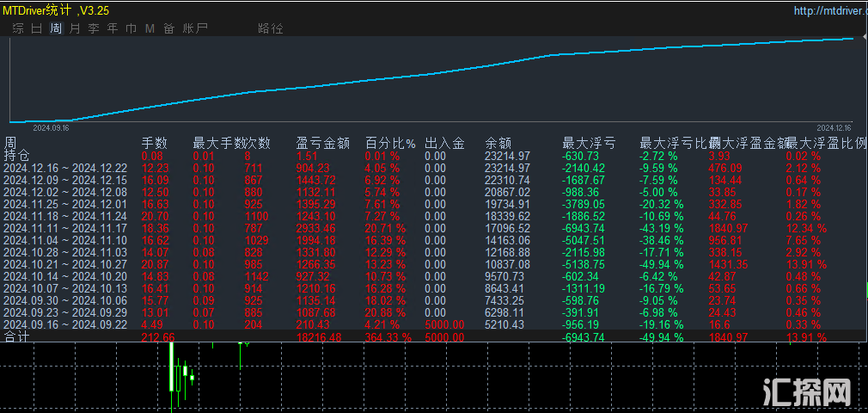Viewport: 868px width, 413px height.
Task: Click the 盈亏金额 column header
Action: coord(320,143)
